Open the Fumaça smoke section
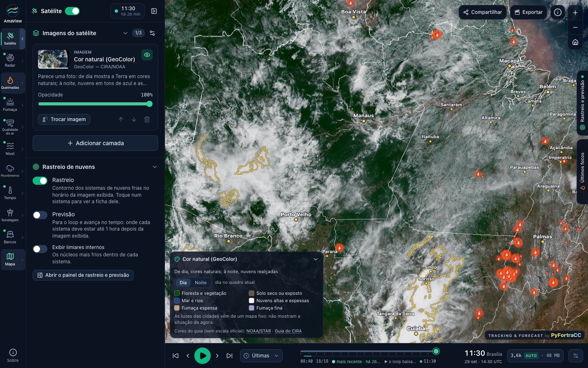The width and height of the screenshot is (588, 368). click(x=10, y=105)
